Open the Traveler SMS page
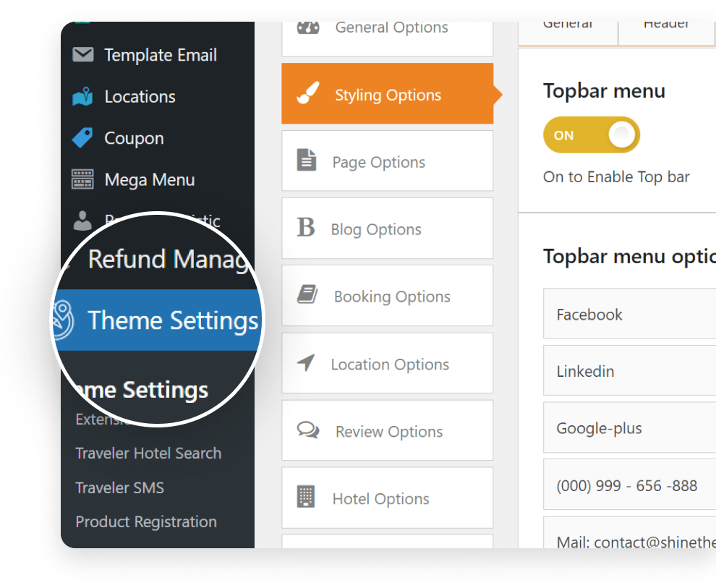The height and width of the screenshot is (588, 716). [x=119, y=487]
